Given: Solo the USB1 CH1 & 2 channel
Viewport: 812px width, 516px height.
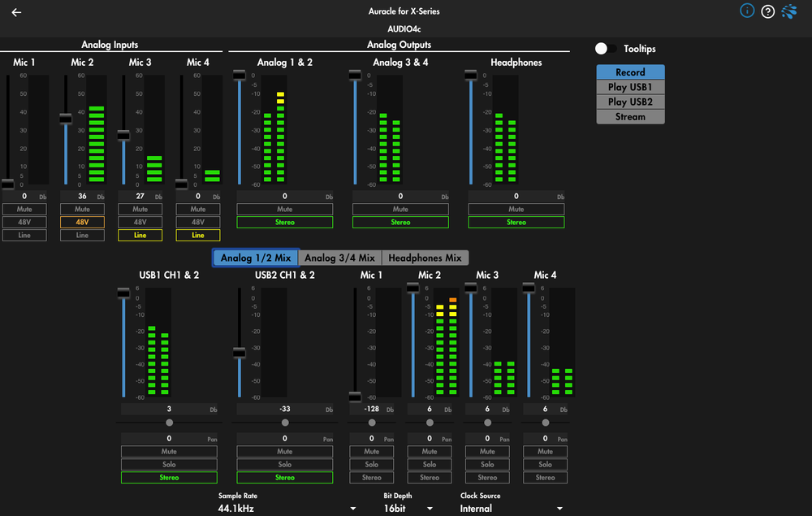Looking at the screenshot, I should (168, 464).
